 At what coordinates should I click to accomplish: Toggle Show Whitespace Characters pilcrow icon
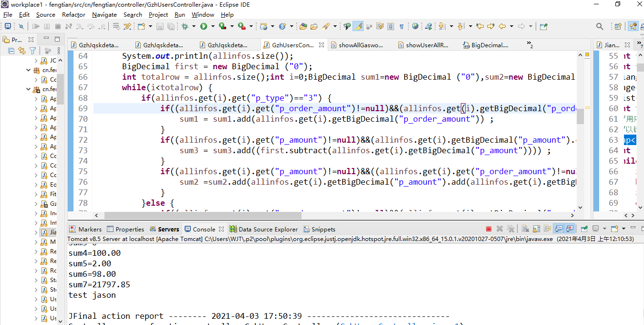click(x=401, y=26)
